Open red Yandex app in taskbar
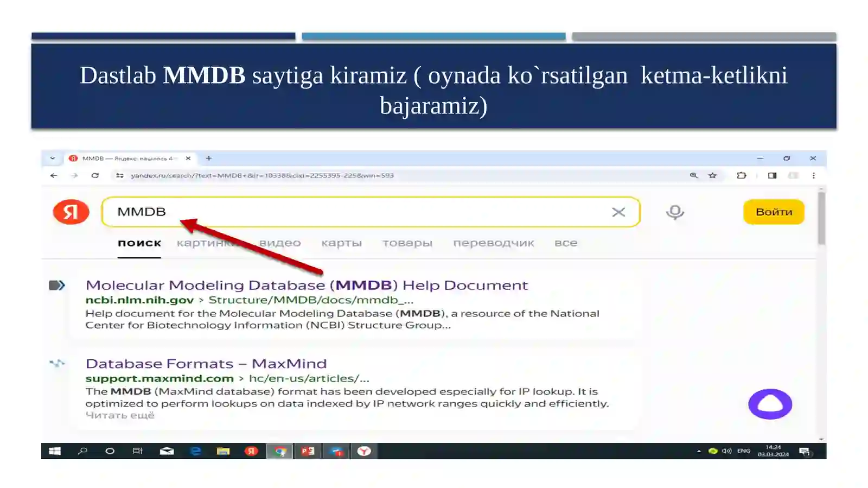The image size is (868, 488). point(251,451)
